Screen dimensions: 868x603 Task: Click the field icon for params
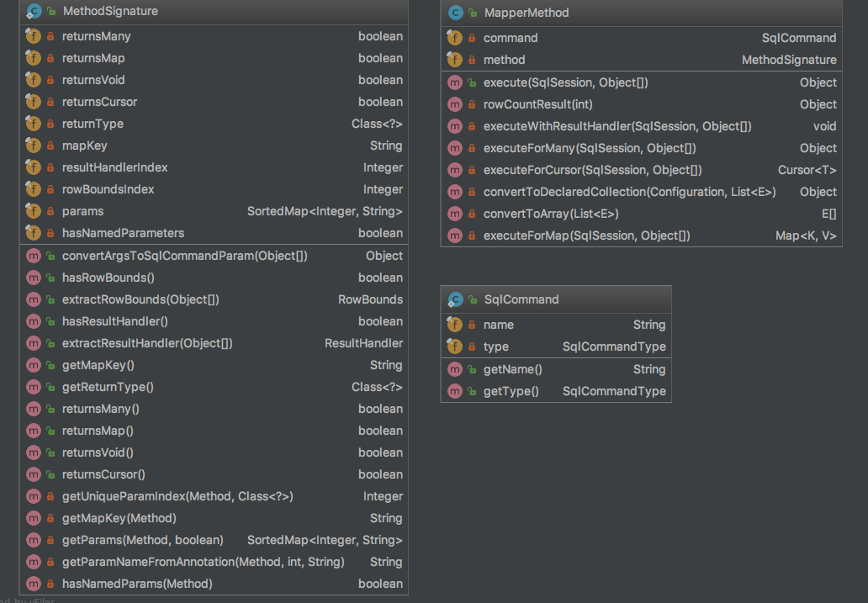[x=33, y=212]
